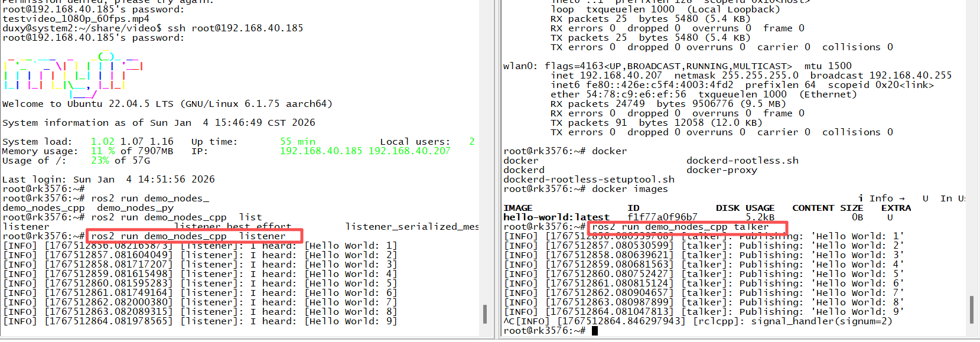This screenshot has width=980, height=342.
Task: Click the 'listener_serialized_mes' completion entry
Action: pos(412,227)
